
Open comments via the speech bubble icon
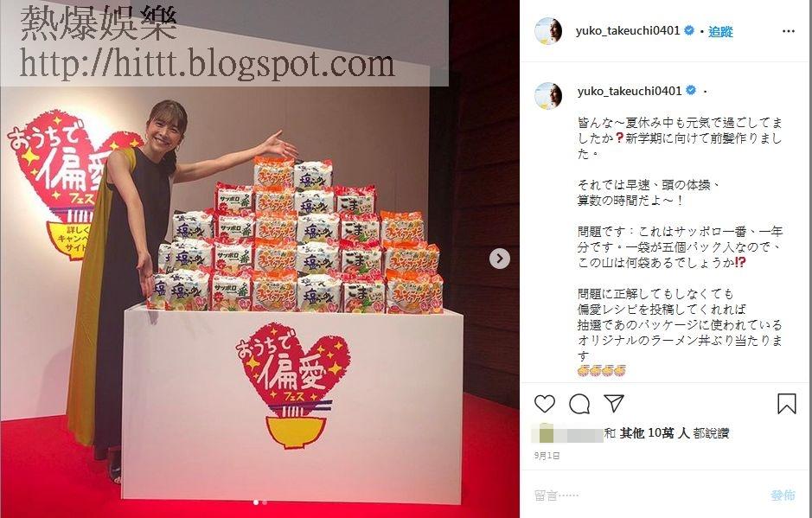point(579,404)
